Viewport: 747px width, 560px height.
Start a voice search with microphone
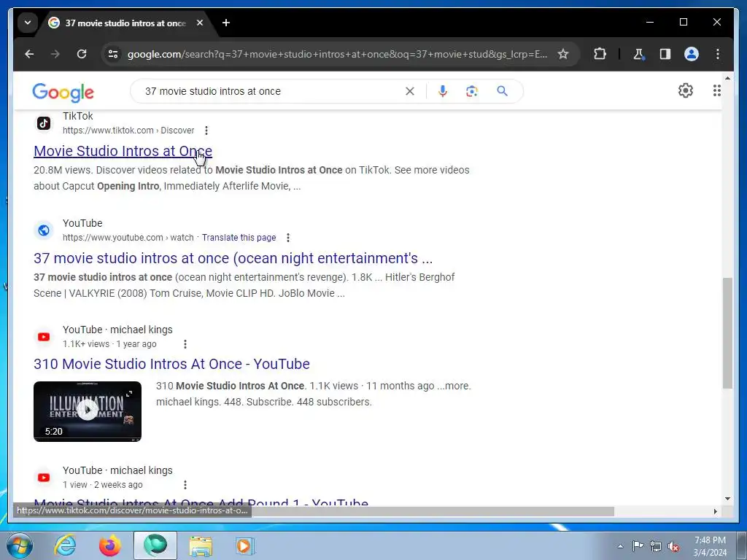(443, 91)
